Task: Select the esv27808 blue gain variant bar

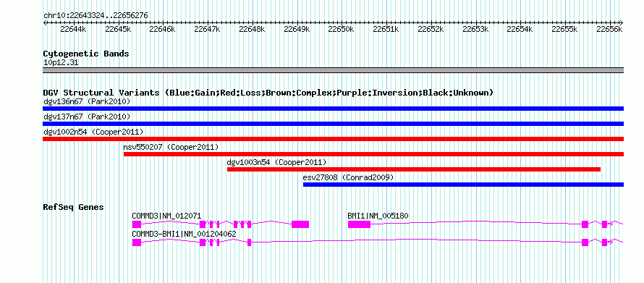Action: [x=463, y=185]
